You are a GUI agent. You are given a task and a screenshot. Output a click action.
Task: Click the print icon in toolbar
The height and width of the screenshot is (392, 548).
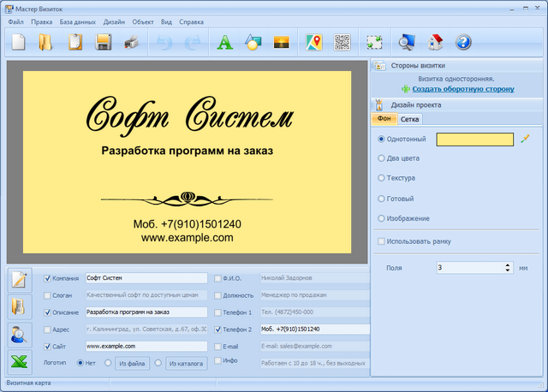pyautogui.click(x=131, y=41)
